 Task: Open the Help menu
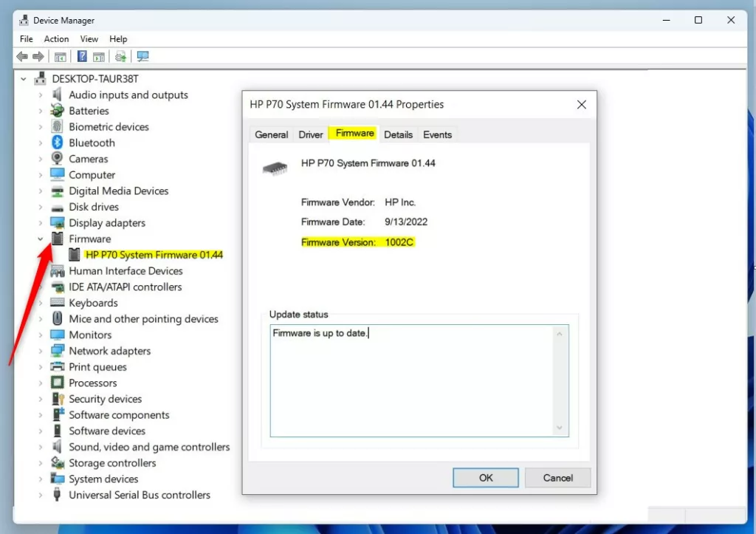[118, 38]
